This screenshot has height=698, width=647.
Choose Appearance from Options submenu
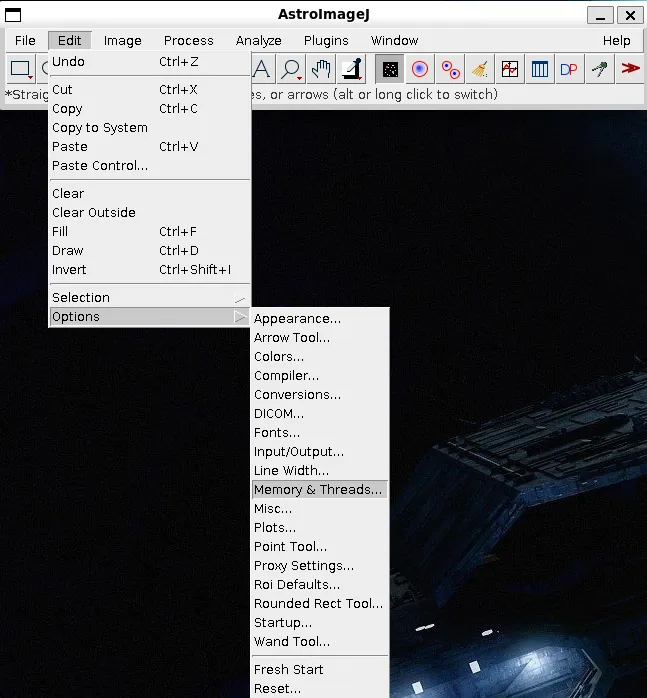297,319
